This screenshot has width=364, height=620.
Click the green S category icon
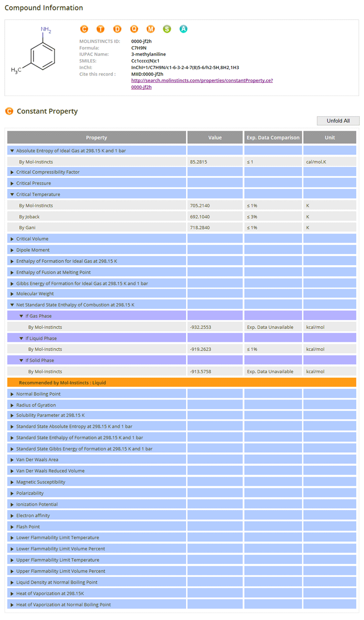pos(167,29)
